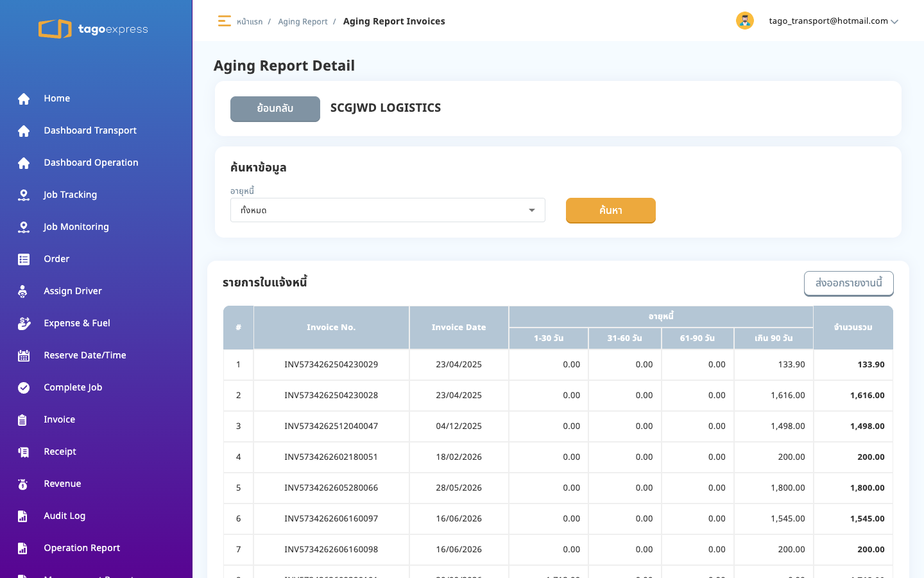Click the Job Tracking pin icon
The image size is (924, 578).
(x=24, y=195)
